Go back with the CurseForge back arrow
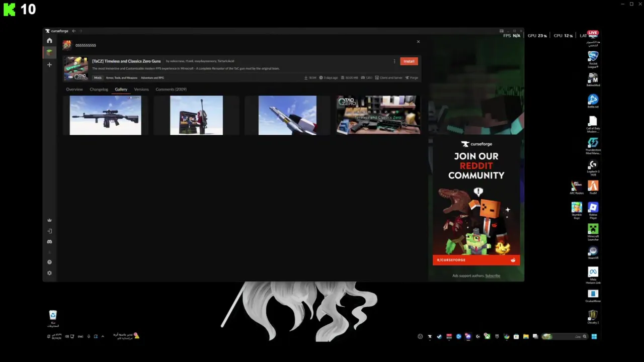 pos(73,31)
